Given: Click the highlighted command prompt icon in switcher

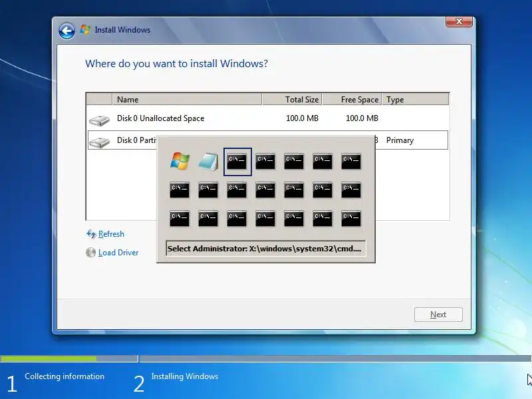Looking at the screenshot, I should point(237,162).
